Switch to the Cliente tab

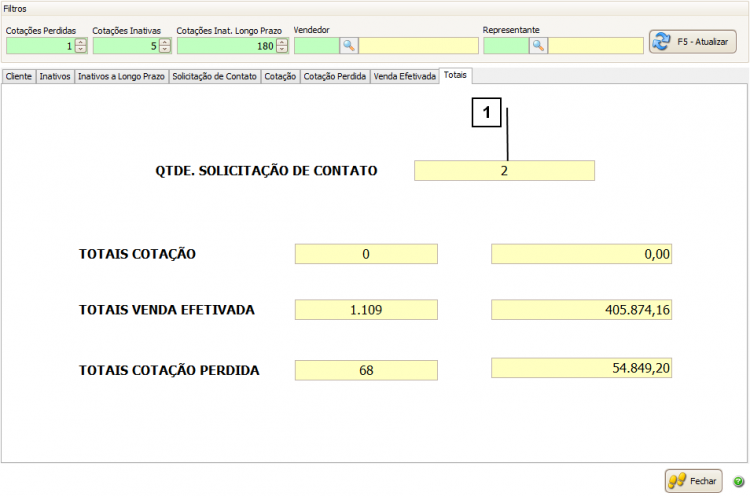[19, 77]
